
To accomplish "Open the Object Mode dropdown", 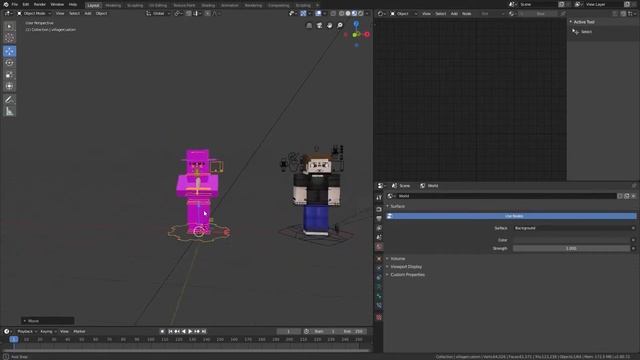I will coord(34,13).
